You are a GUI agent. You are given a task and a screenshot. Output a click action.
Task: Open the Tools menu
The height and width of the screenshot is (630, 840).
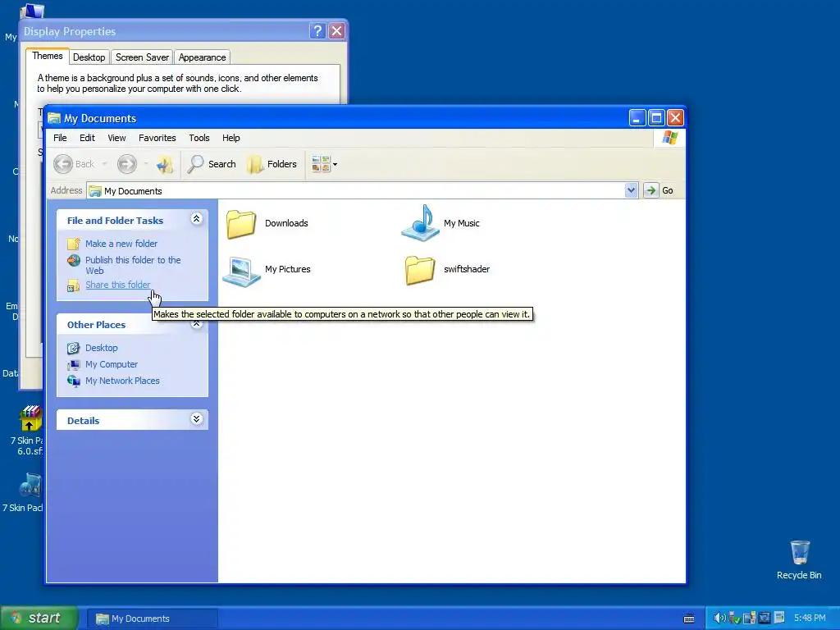(199, 138)
